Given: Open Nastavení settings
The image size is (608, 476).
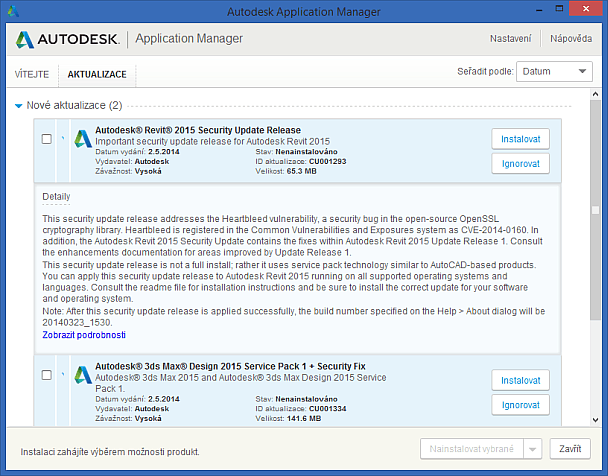Looking at the screenshot, I should [x=510, y=38].
